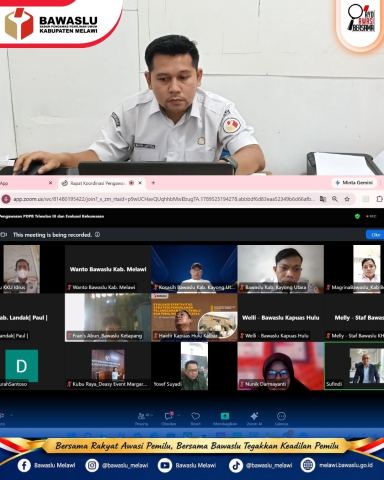Image resolution: width=384 pixels, height=480 pixels.
Task: Click the meeting title 'Pengawasan PDPB Triwulan III' text
Action: pyautogui.click(x=52, y=216)
